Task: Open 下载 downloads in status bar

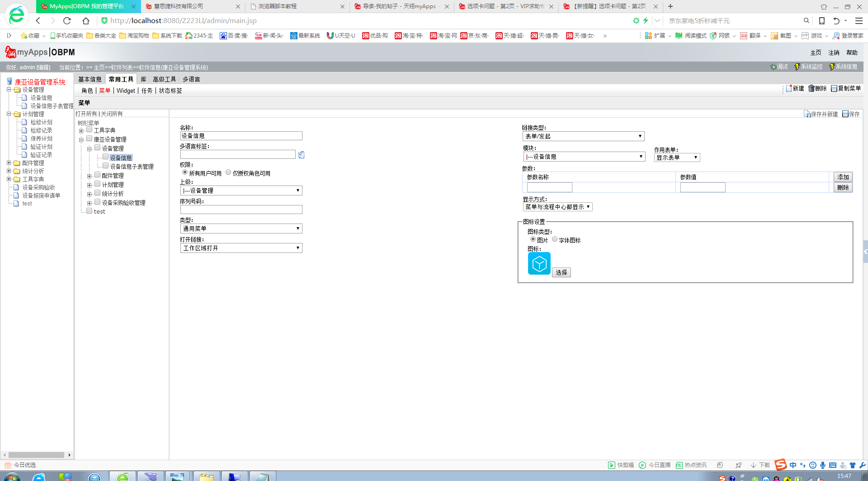Action: point(760,465)
